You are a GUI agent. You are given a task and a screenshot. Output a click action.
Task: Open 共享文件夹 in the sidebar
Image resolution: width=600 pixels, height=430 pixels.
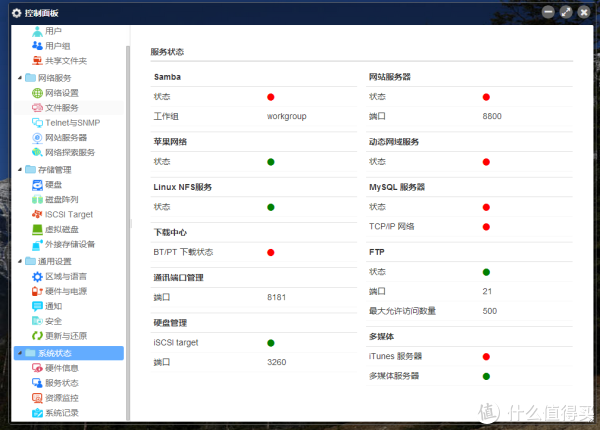click(x=65, y=61)
